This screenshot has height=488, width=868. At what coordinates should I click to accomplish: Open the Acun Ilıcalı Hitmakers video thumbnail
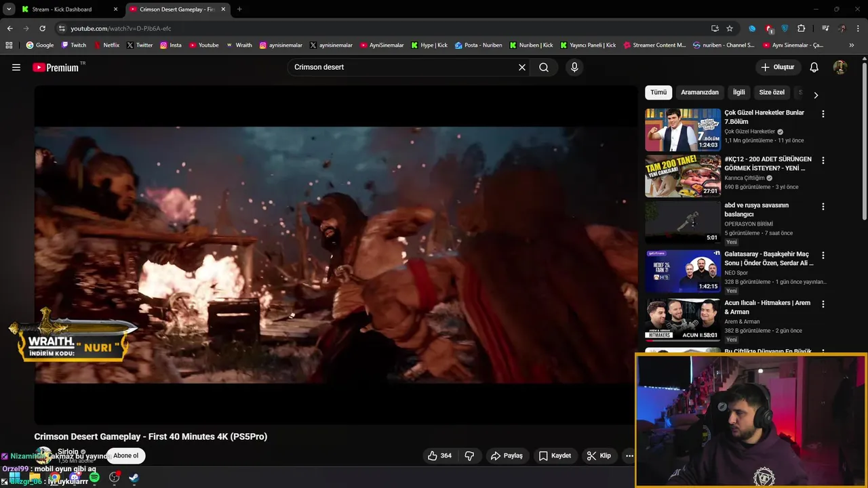coord(683,320)
